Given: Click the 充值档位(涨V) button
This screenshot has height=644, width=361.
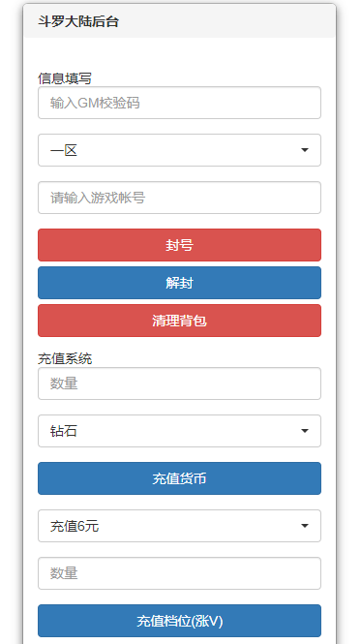Looking at the screenshot, I should point(179,621).
